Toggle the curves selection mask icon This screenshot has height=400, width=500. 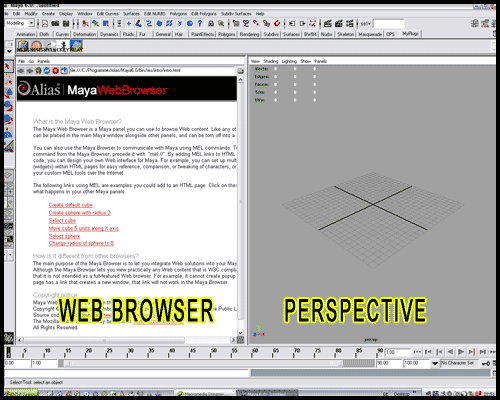click(149, 23)
